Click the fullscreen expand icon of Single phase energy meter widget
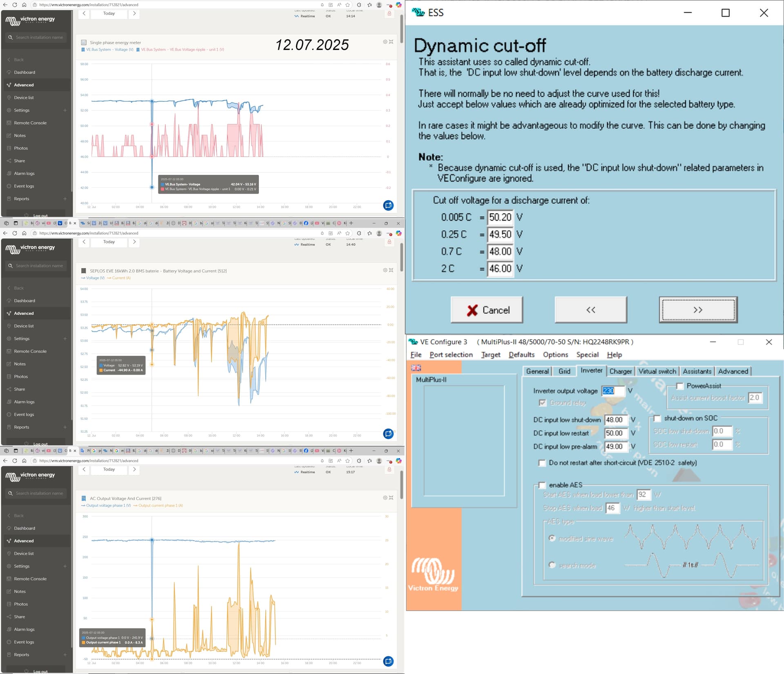 tap(391, 42)
